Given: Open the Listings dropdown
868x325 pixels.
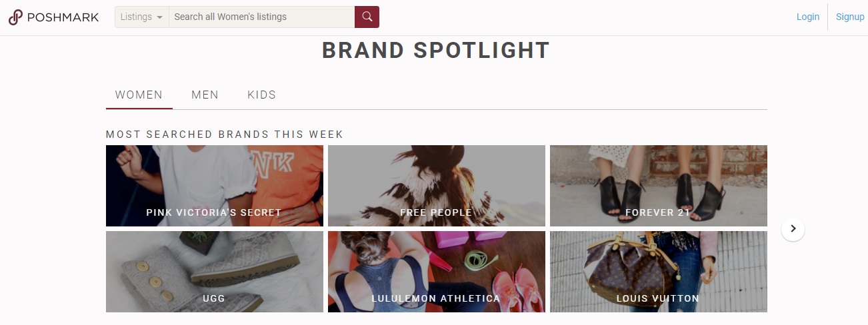Looking at the screenshot, I should [x=142, y=17].
